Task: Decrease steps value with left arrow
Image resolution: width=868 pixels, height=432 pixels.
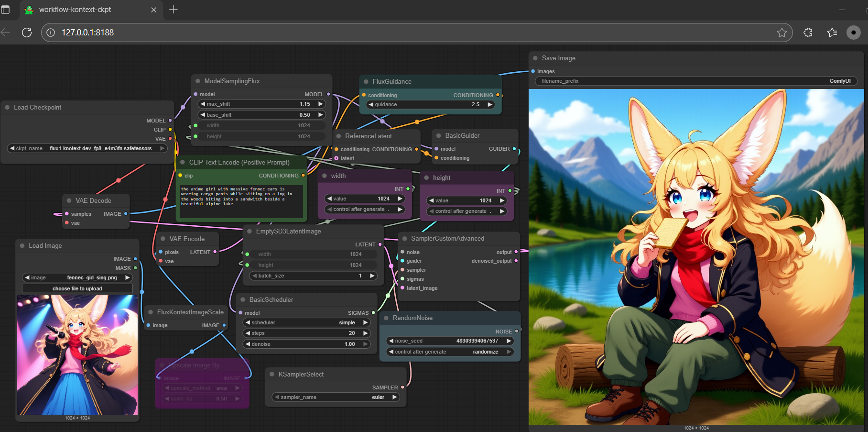Action: 248,333
